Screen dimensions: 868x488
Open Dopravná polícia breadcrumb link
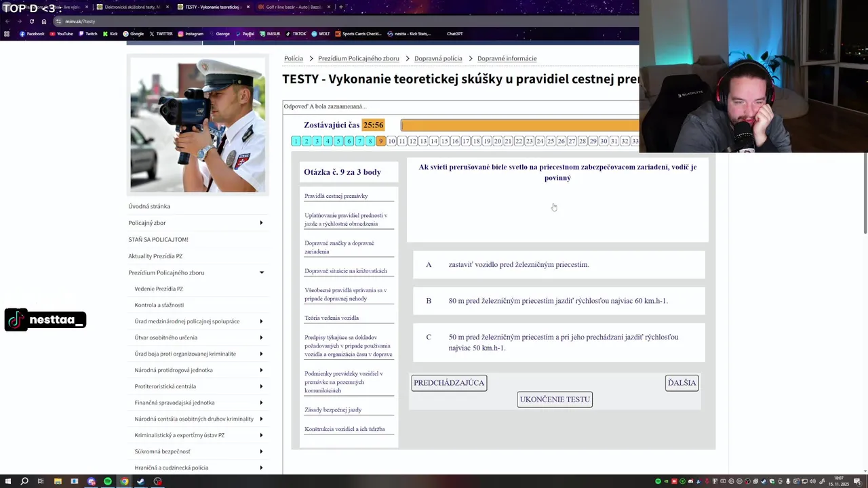tap(438, 58)
